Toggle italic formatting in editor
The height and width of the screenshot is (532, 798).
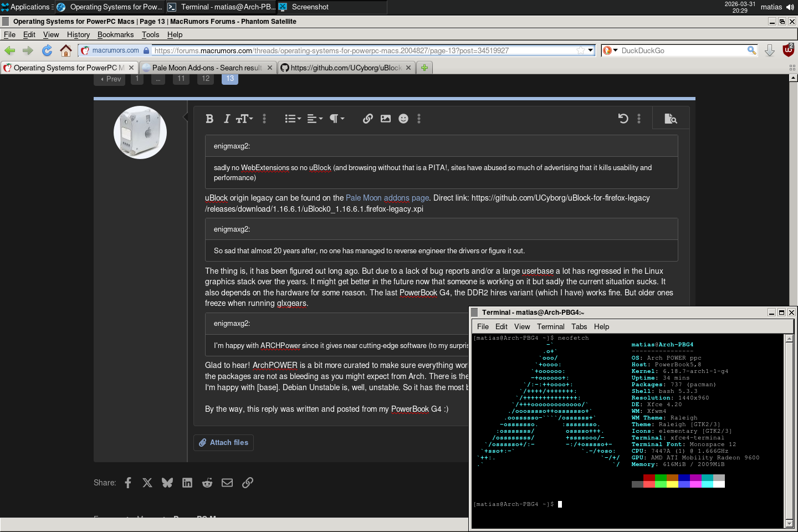pos(226,119)
